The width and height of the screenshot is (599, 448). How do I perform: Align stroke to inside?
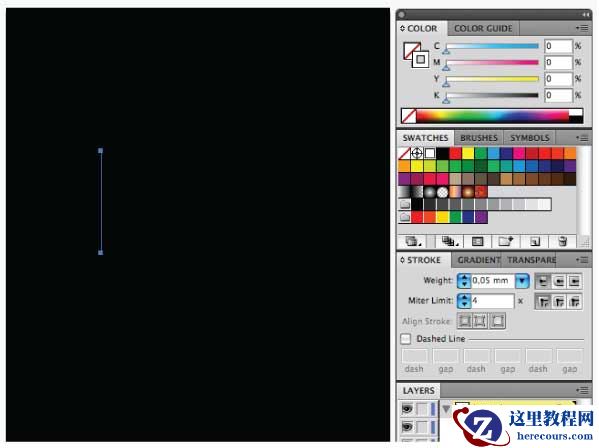[x=480, y=321]
